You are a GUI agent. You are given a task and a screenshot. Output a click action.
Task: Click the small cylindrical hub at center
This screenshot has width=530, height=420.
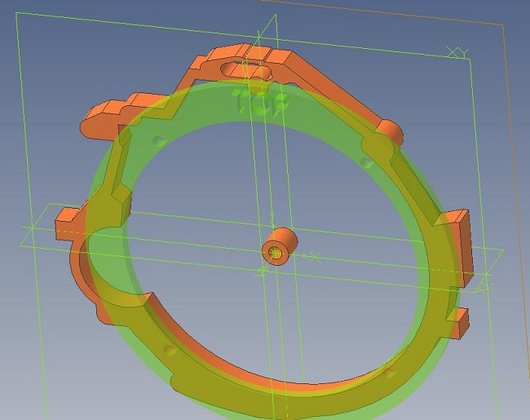point(279,249)
